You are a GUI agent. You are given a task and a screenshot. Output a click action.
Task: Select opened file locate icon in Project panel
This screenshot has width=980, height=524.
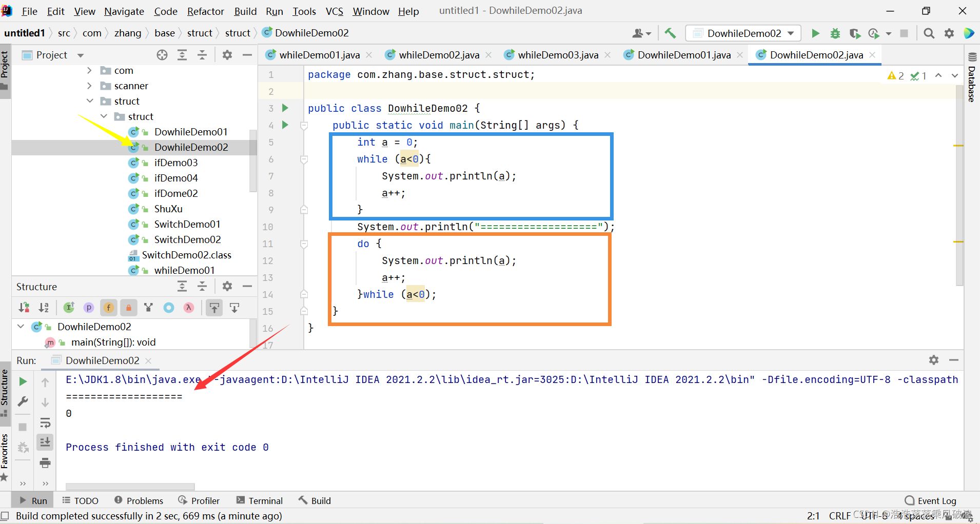pos(162,55)
